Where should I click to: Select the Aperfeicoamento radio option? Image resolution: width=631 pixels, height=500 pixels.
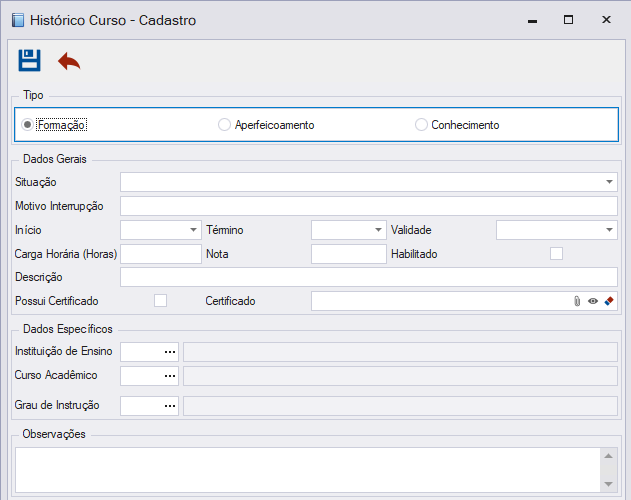[x=224, y=125]
